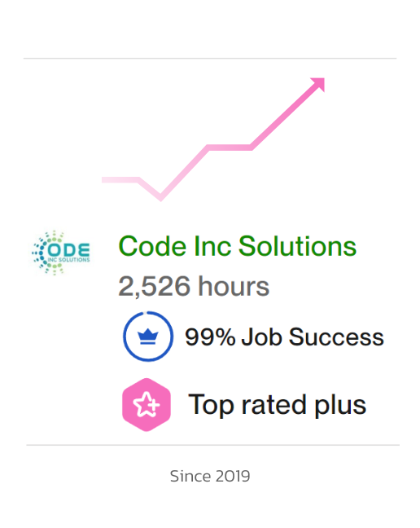
Task: Click the lowest dip of the pink trend line
Action: coord(160,197)
